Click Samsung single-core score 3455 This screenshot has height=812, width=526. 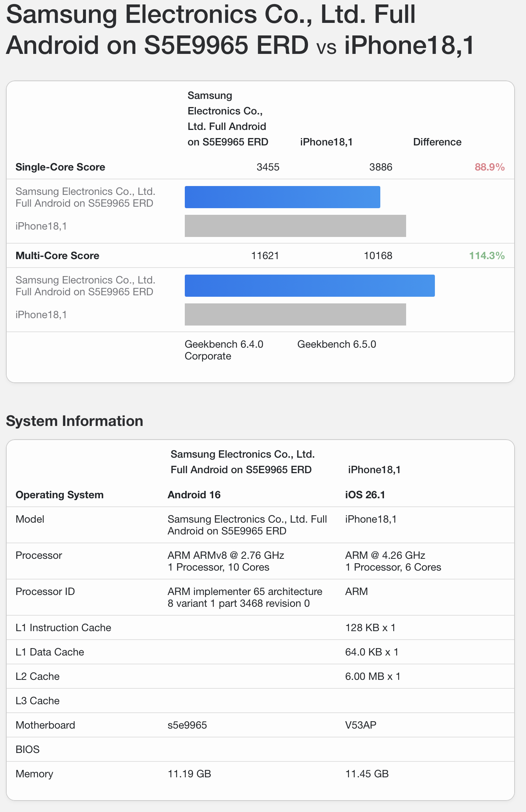click(x=268, y=167)
